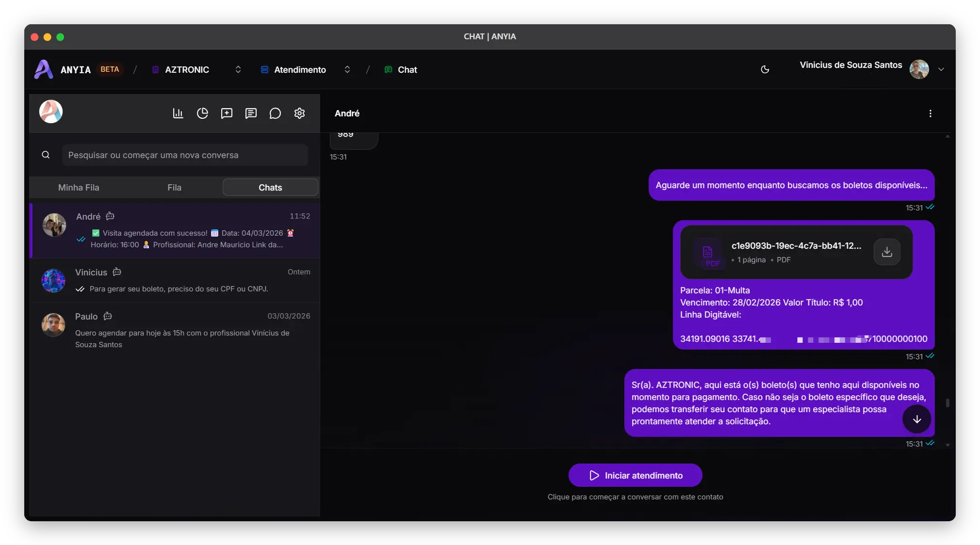Start a new conversation via the plus chat icon
The height and width of the screenshot is (545, 980).
(227, 113)
